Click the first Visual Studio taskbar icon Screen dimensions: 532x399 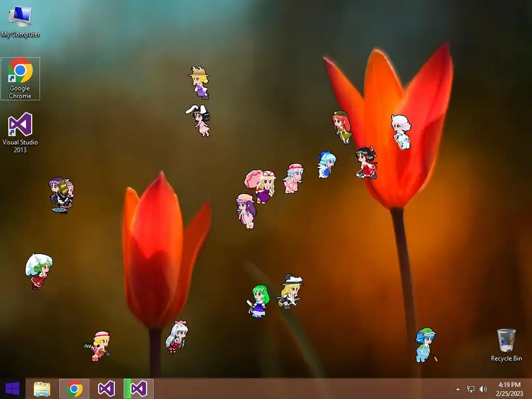tap(106, 389)
